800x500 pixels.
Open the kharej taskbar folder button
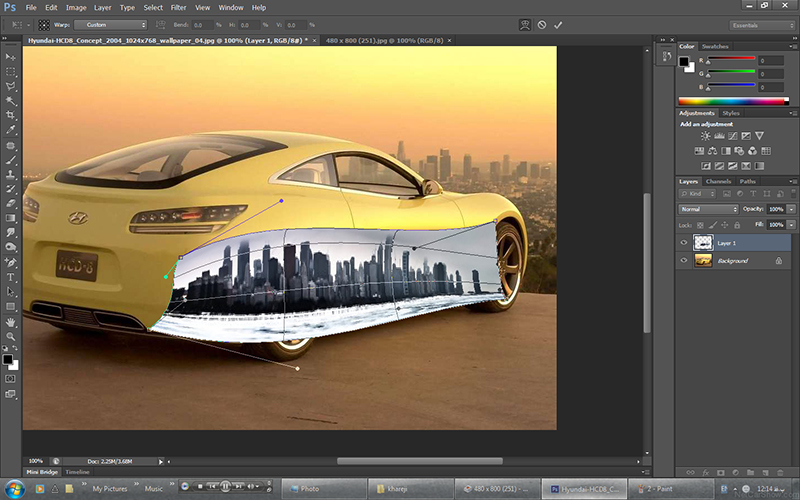pos(410,489)
